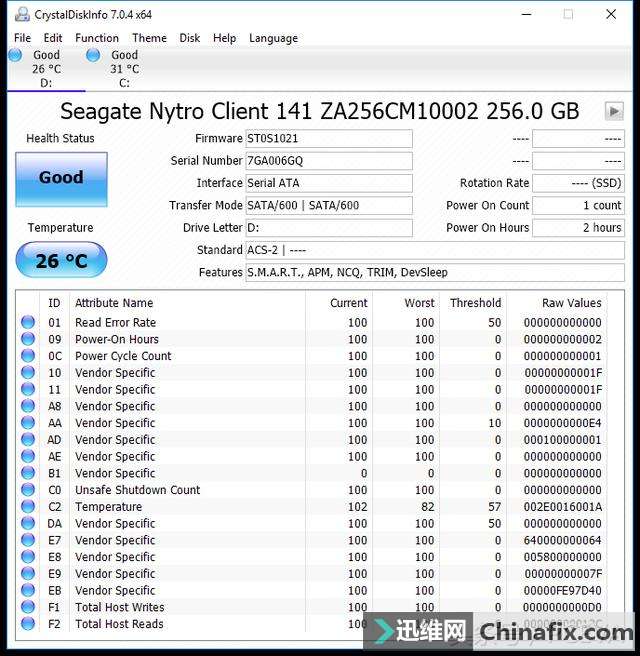Open the Theme menu

coord(149,38)
